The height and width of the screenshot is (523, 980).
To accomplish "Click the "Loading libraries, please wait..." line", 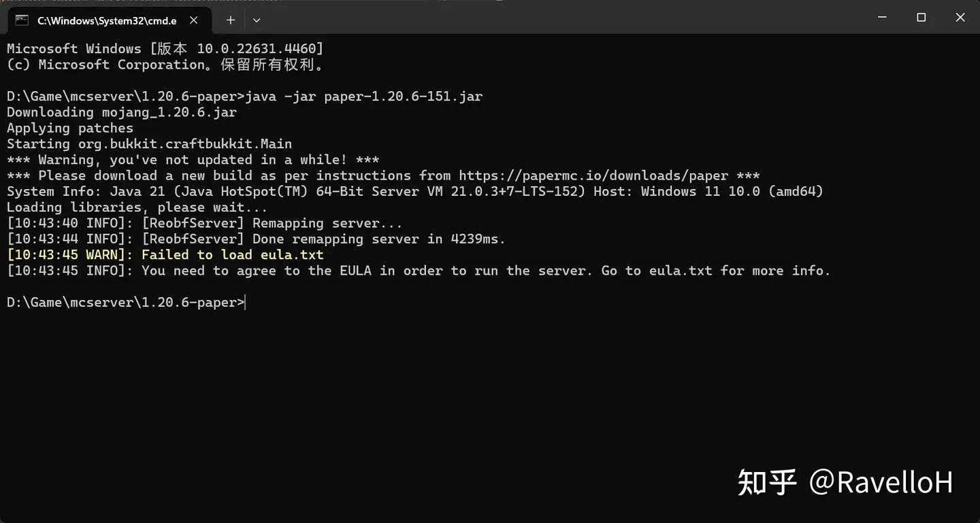I will [137, 207].
